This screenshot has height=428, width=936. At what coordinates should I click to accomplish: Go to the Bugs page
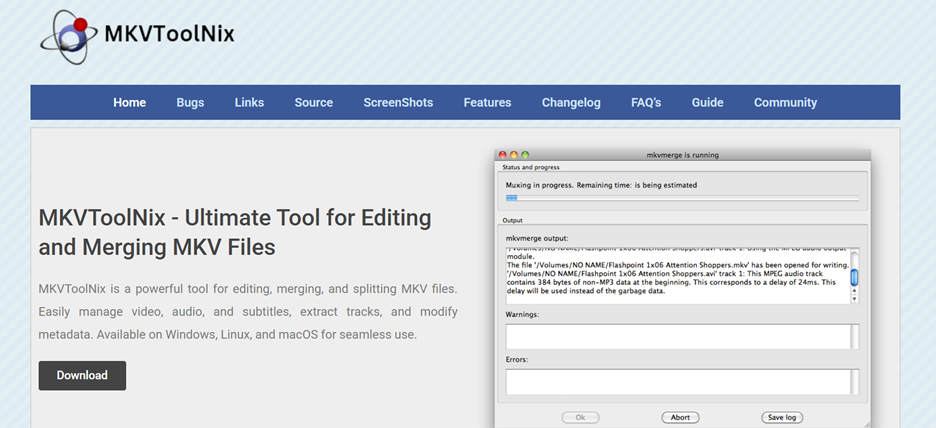[190, 102]
